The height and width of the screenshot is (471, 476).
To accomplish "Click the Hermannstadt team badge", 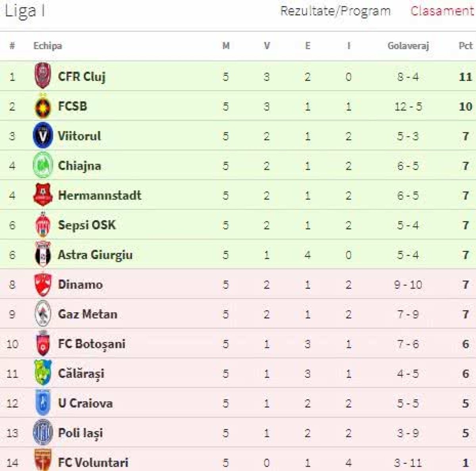I will tap(42, 195).
